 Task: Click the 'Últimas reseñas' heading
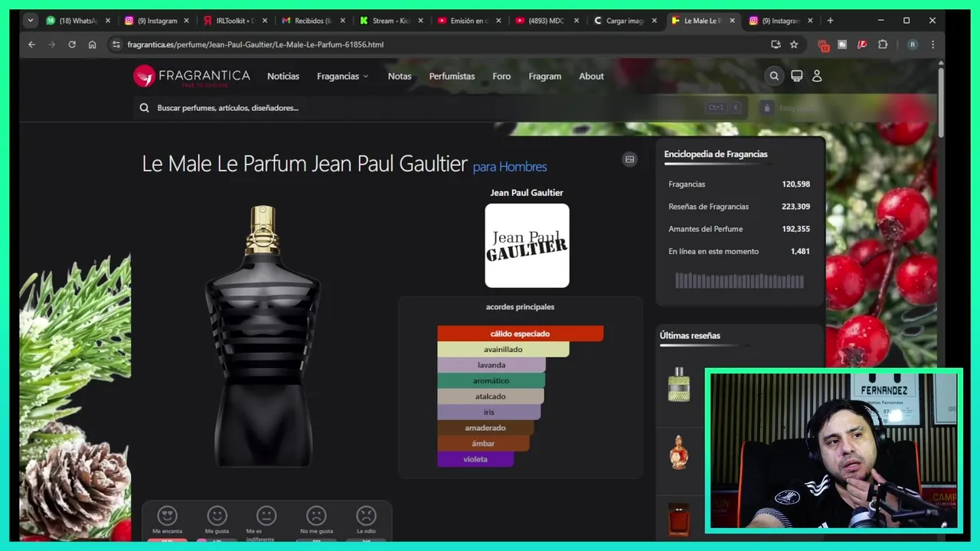coord(690,335)
